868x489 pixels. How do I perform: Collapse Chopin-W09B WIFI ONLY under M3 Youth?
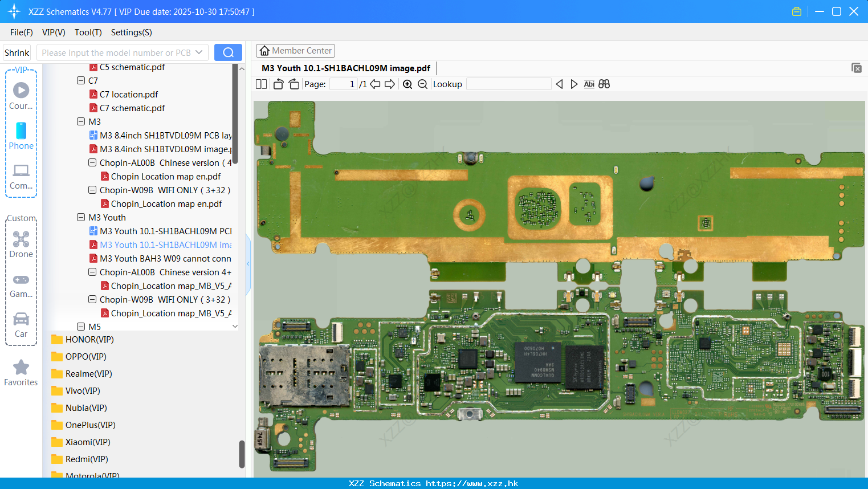click(92, 299)
